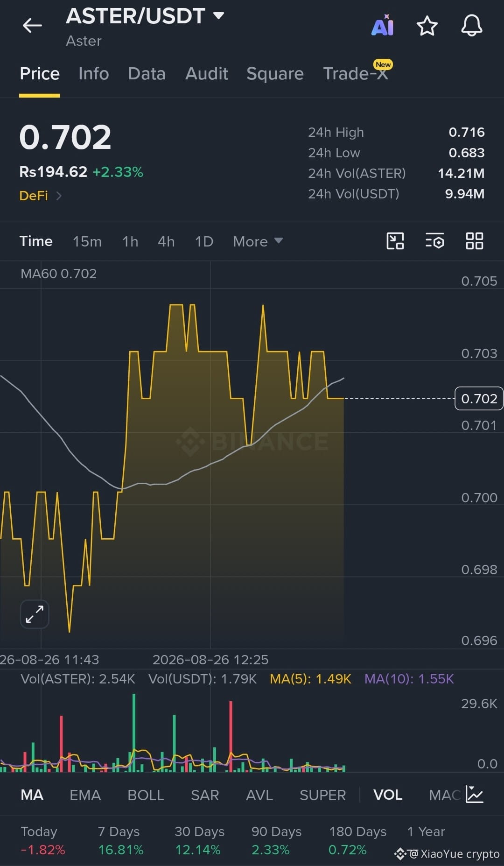Image resolution: width=504 pixels, height=866 pixels.
Task: Toggle the MA indicator
Action: pos(32,795)
